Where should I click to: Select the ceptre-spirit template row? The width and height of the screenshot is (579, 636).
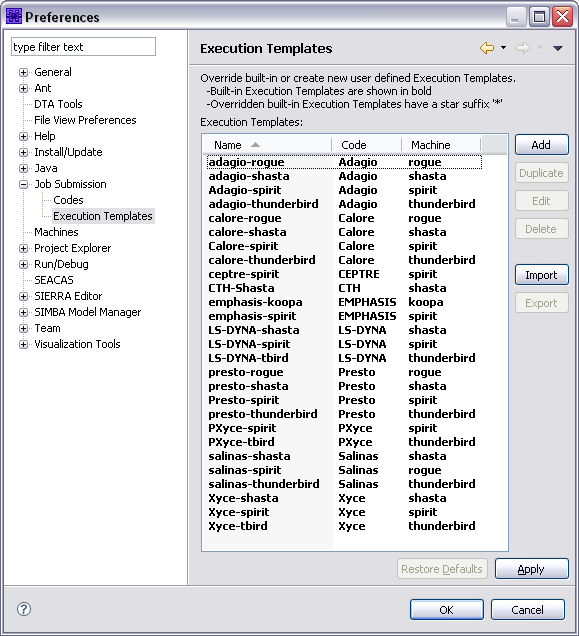coord(344,274)
